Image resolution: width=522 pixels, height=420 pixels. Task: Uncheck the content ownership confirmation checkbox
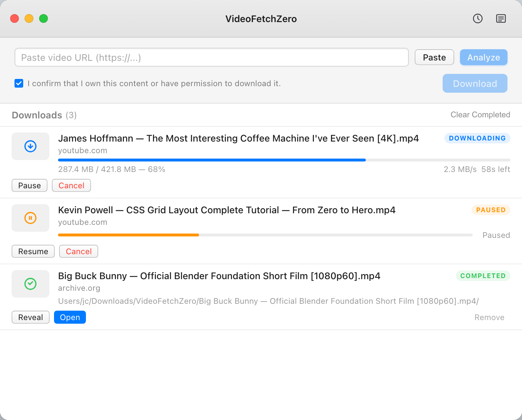pyautogui.click(x=19, y=83)
